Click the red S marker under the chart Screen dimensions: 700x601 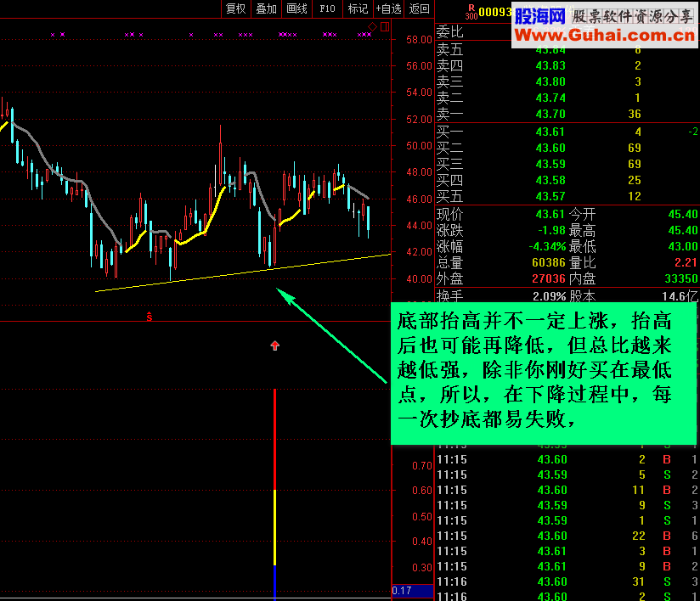150,317
